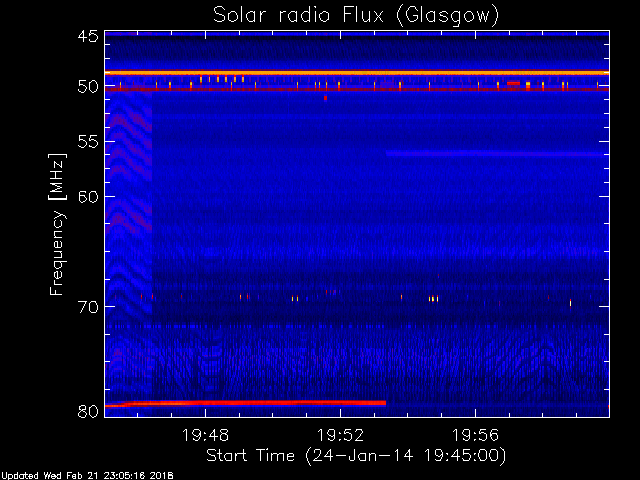Click the 19:52 time tick label
The image size is (640, 480).
[x=340, y=435]
